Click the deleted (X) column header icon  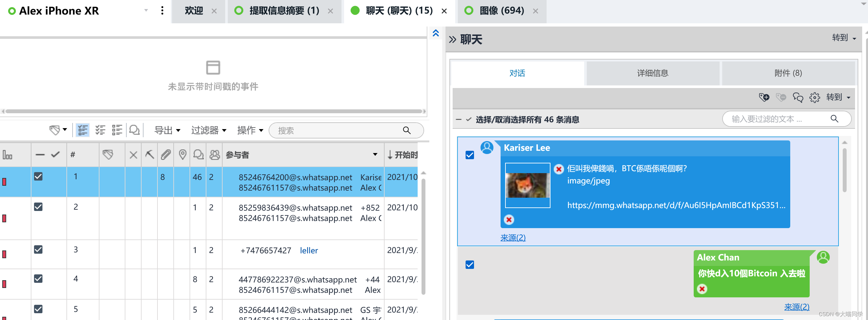click(133, 155)
